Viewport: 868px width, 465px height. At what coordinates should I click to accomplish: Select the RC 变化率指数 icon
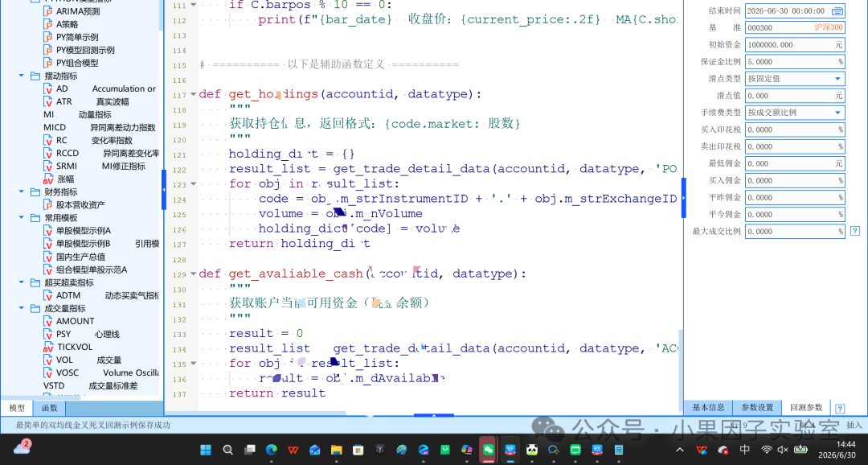pos(48,140)
